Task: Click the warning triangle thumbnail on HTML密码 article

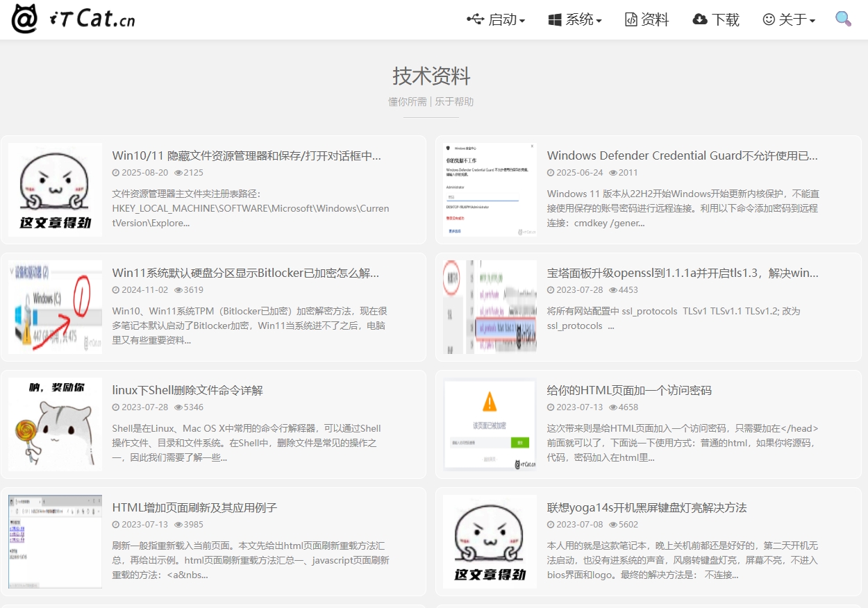Action: (x=490, y=424)
